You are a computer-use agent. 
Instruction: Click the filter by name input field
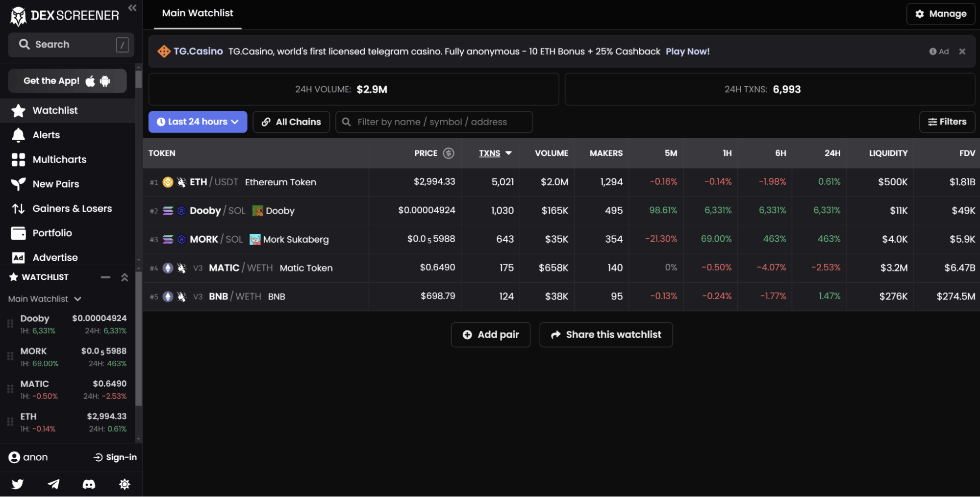(x=441, y=122)
